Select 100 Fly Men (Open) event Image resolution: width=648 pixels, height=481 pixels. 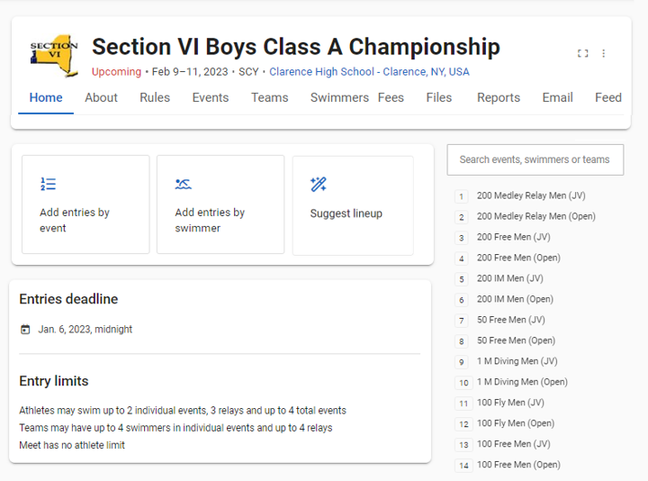click(x=515, y=423)
